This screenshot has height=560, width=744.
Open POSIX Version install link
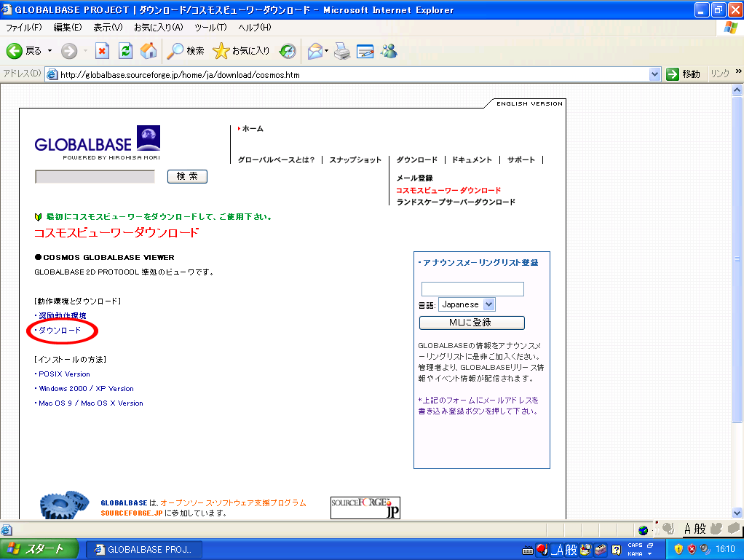tap(65, 374)
